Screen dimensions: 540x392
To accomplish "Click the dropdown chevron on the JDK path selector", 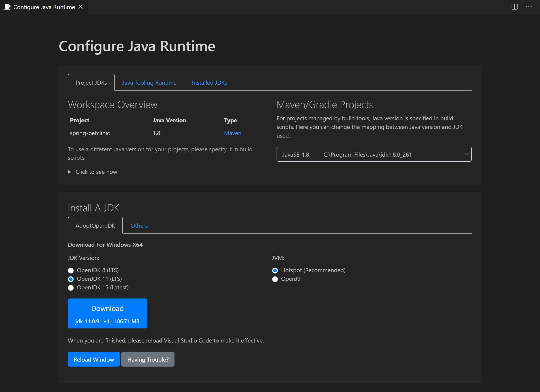I will tap(467, 154).
